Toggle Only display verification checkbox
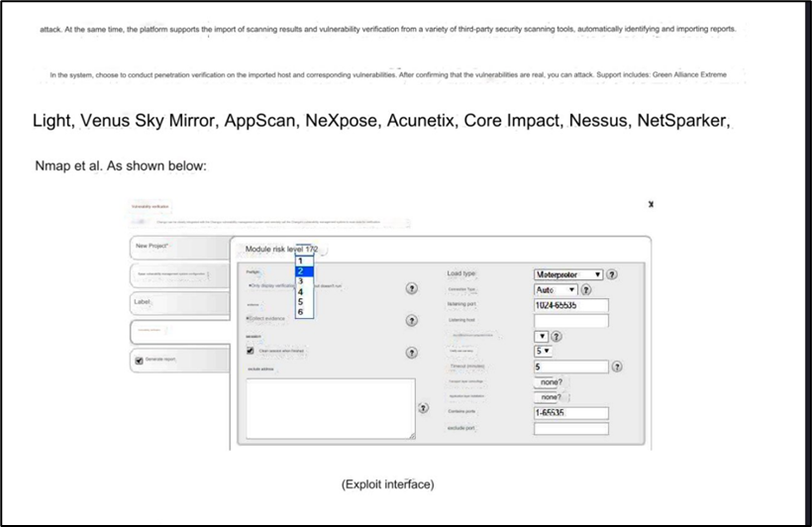Viewport: 812px width, 527px height. (x=251, y=285)
